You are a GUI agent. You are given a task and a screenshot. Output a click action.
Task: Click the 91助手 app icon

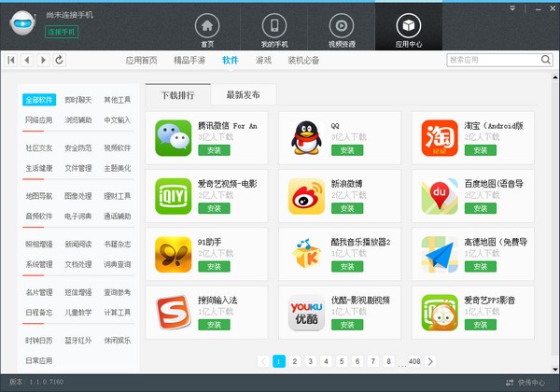pyautogui.click(x=174, y=254)
